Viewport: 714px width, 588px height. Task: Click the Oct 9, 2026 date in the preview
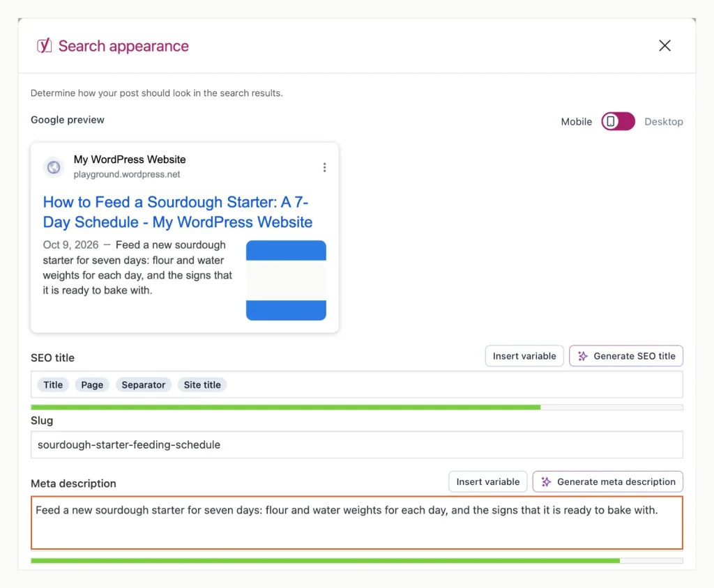[x=70, y=245]
